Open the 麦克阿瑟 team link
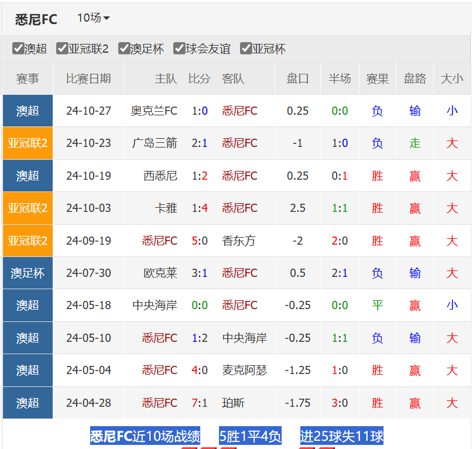The width and height of the screenshot is (476, 449). [x=244, y=370]
